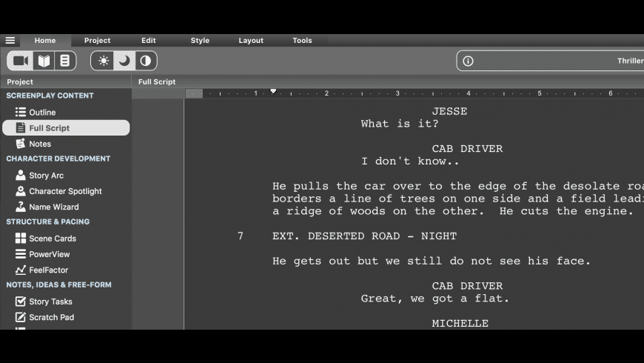The height and width of the screenshot is (363, 644).
Task: Click the Full Script panel title
Action: click(157, 81)
